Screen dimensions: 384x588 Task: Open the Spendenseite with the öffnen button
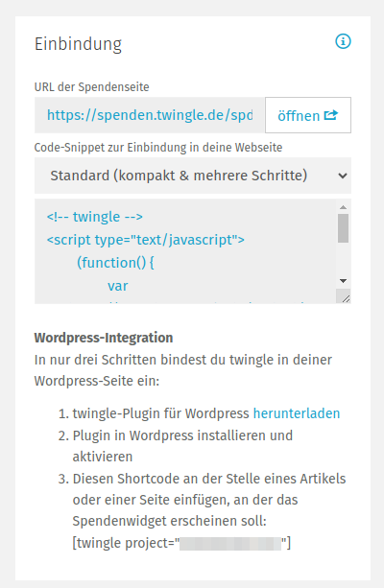coord(308,115)
